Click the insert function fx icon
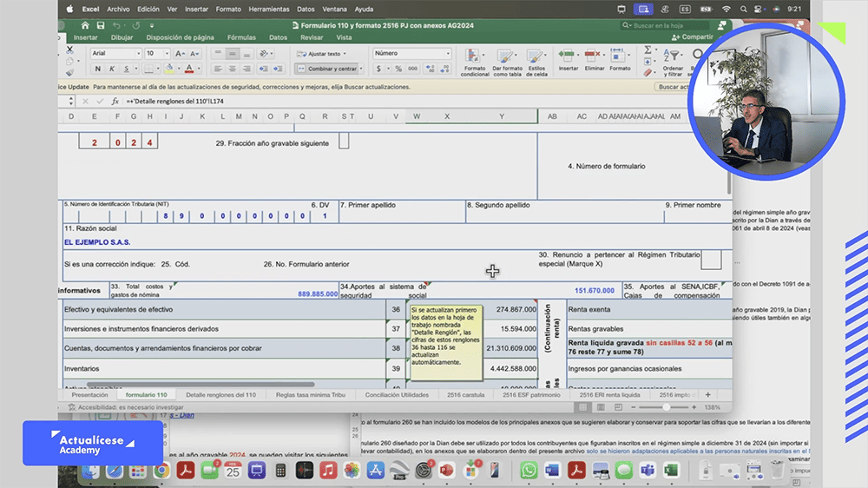The height and width of the screenshot is (488, 868). point(115,102)
